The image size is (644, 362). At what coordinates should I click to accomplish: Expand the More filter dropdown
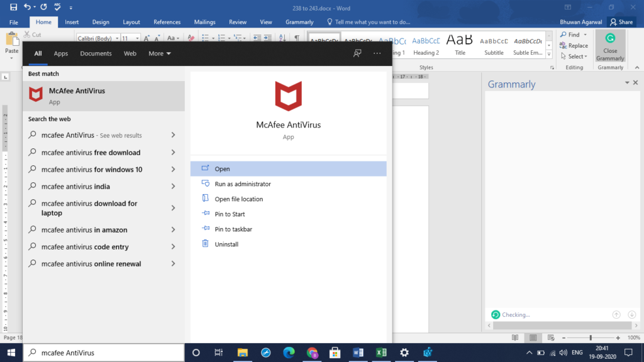(159, 53)
